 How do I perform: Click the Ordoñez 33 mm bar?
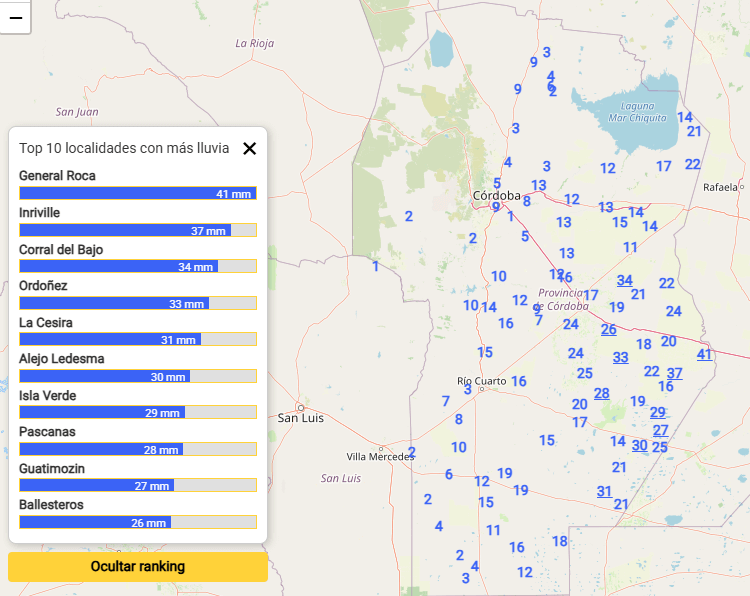pos(138,304)
